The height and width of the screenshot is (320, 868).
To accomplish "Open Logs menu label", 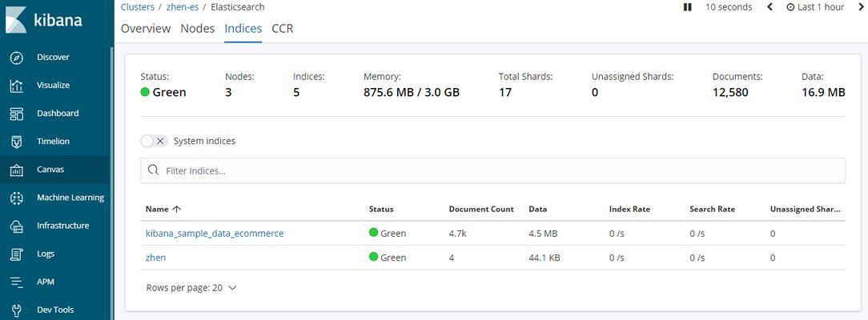I will (x=46, y=254).
